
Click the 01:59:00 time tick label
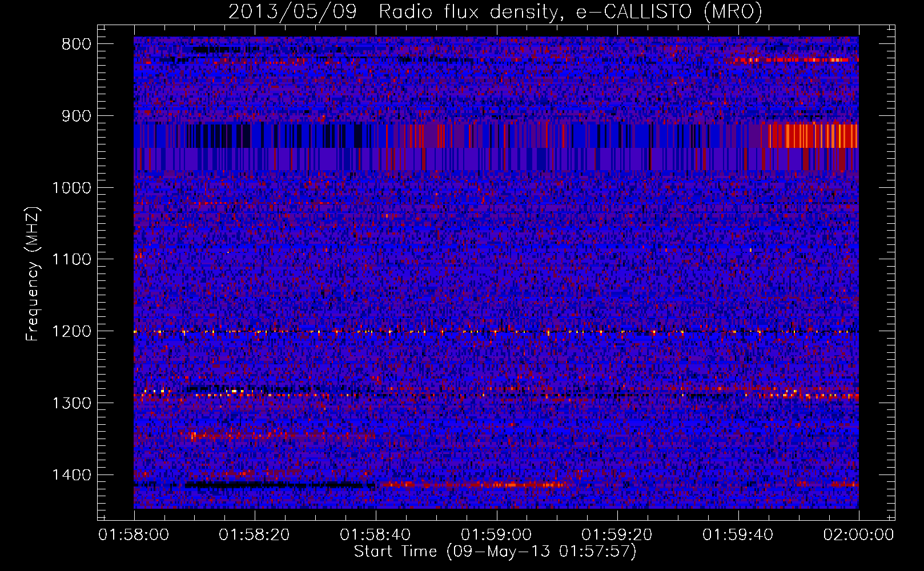pos(496,535)
